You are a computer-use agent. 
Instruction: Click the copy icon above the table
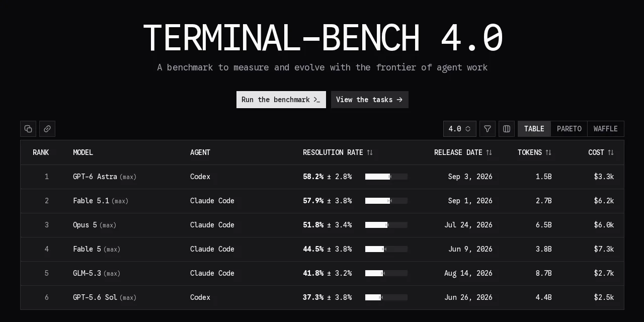(28, 129)
